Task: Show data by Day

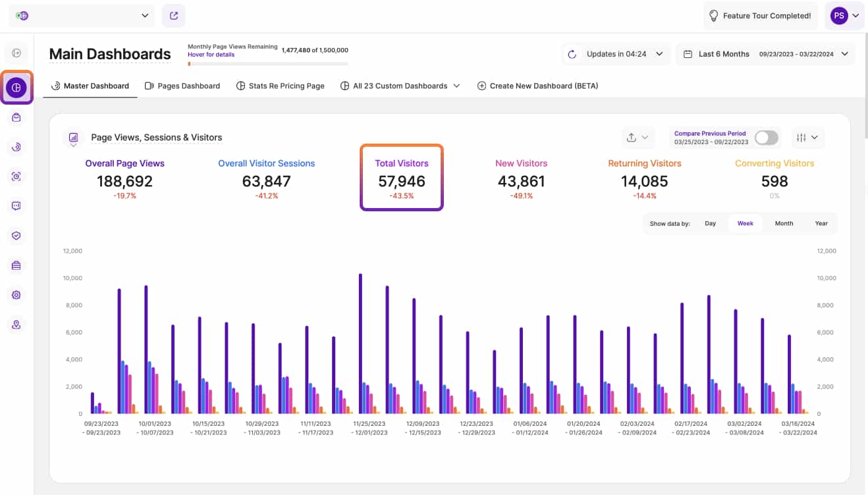Action: tap(710, 223)
